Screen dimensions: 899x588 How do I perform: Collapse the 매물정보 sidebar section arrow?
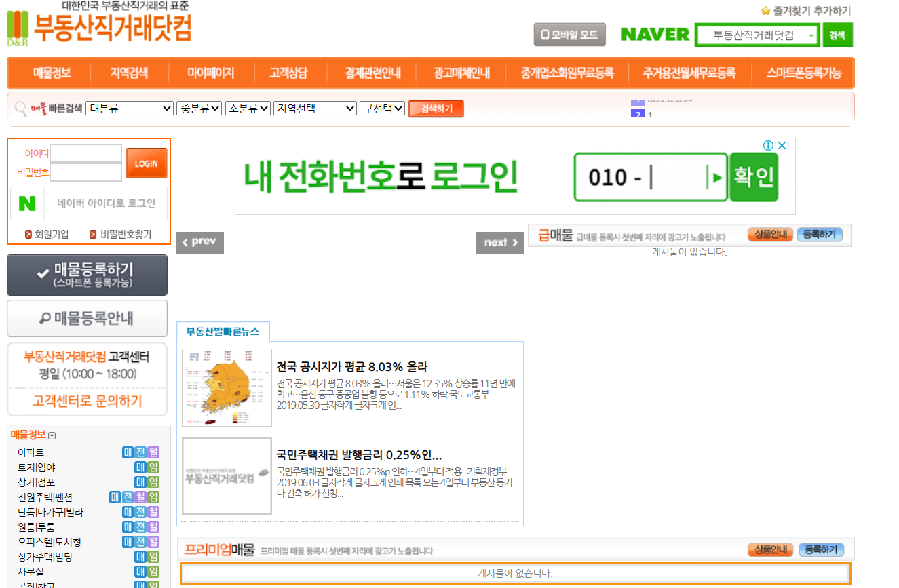[52, 435]
